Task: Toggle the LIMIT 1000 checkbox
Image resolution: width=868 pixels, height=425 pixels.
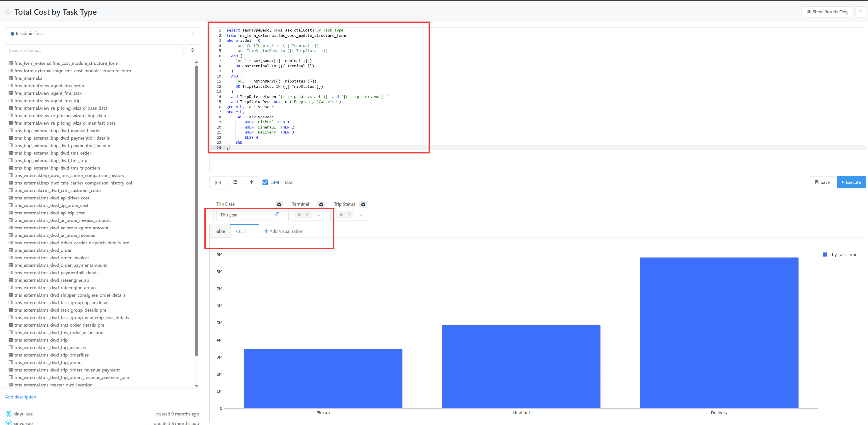Action: tap(265, 182)
